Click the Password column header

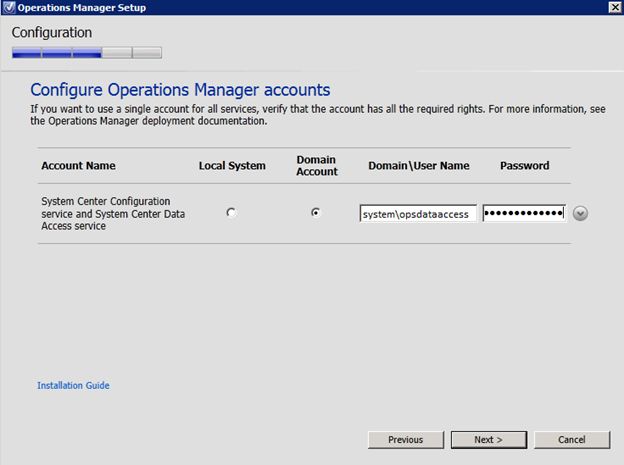pyautogui.click(x=525, y=166)
